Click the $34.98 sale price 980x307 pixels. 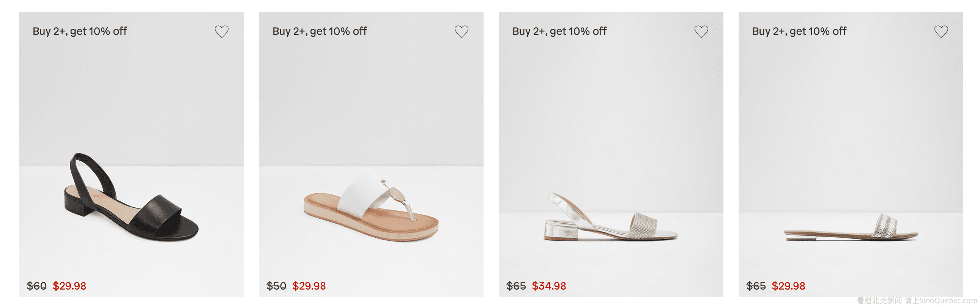coord(548,286)
